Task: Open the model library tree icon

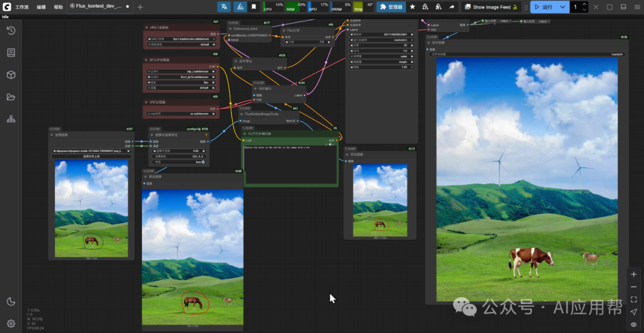Action: [x=11, y=119]
